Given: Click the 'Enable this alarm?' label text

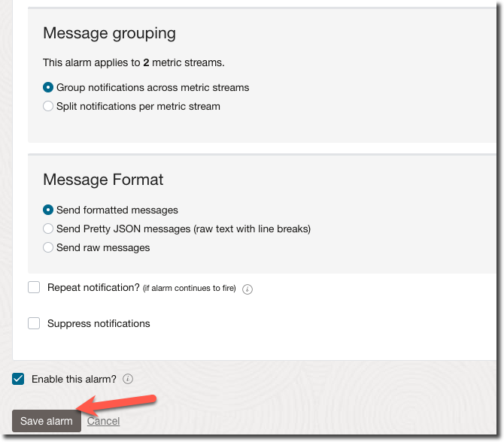Looking at the screenshot, I should point(74,379).
